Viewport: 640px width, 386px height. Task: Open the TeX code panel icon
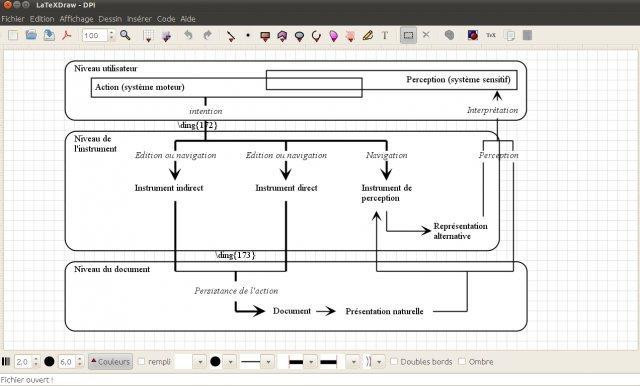tap(491, 35)
